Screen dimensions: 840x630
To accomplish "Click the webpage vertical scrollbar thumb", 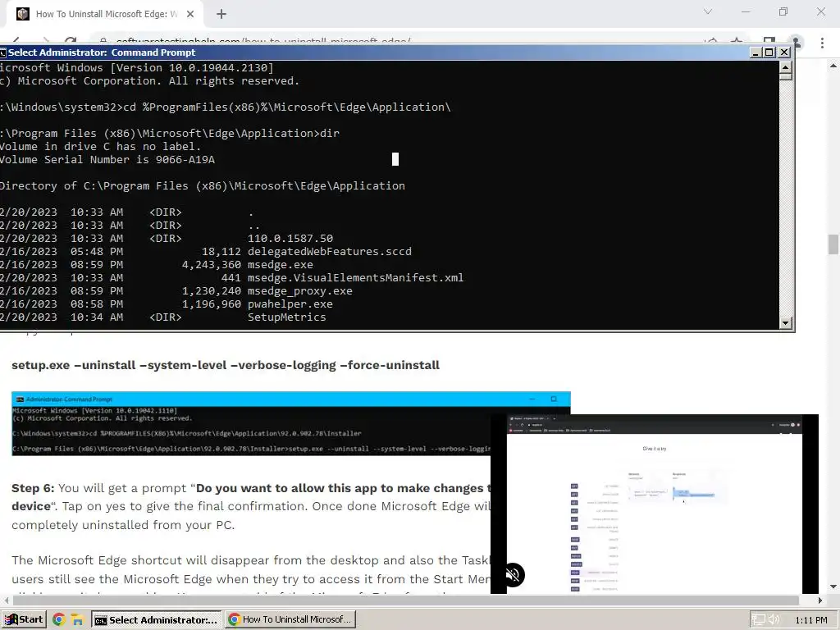I will (833, 244).
